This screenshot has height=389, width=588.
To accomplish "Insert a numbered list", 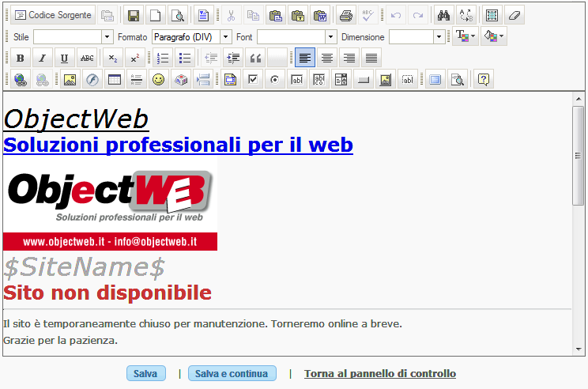I will [163, 58].
